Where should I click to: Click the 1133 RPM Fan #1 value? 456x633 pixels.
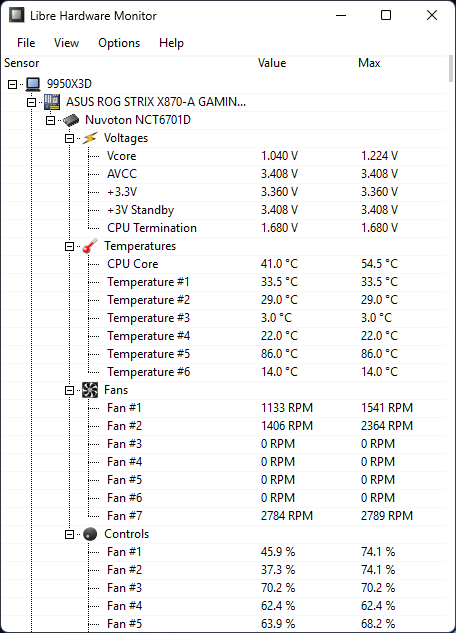click(x=287, y=408)
